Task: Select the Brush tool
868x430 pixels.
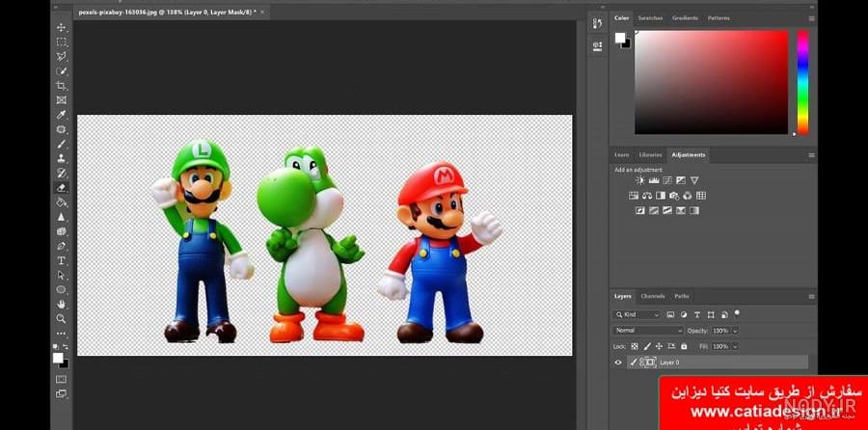Action: pos(62,144)
